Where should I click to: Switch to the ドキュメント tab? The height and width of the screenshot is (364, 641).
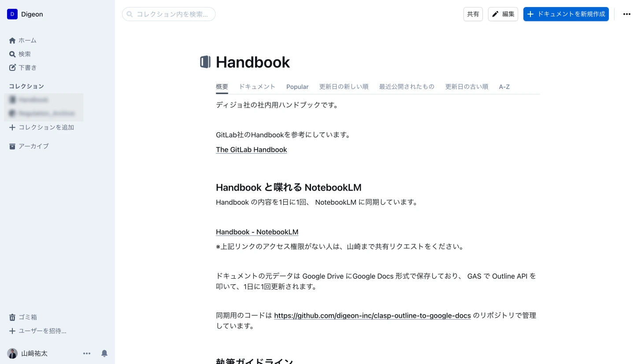click(257, 87)
